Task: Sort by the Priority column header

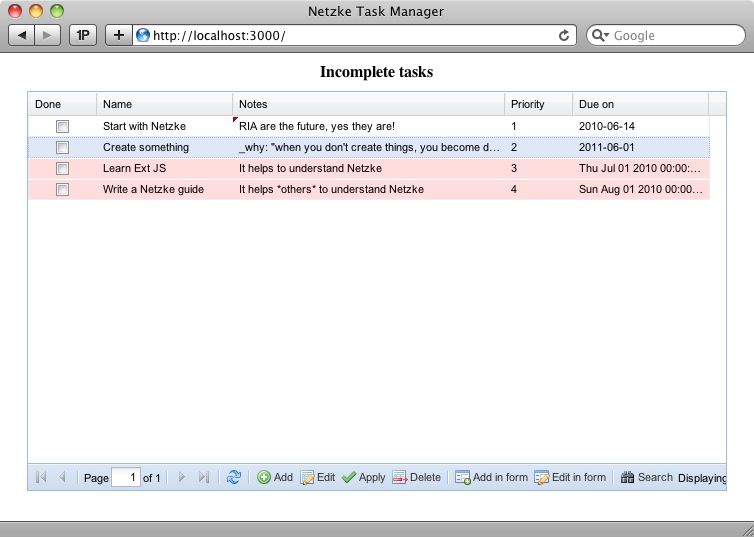Action: coord(539,104)
